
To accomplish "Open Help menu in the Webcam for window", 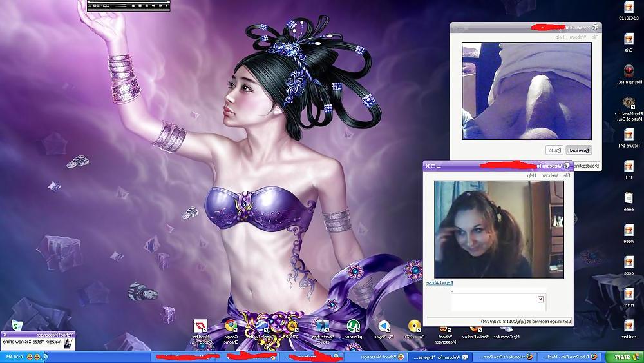I will (531, 175).
